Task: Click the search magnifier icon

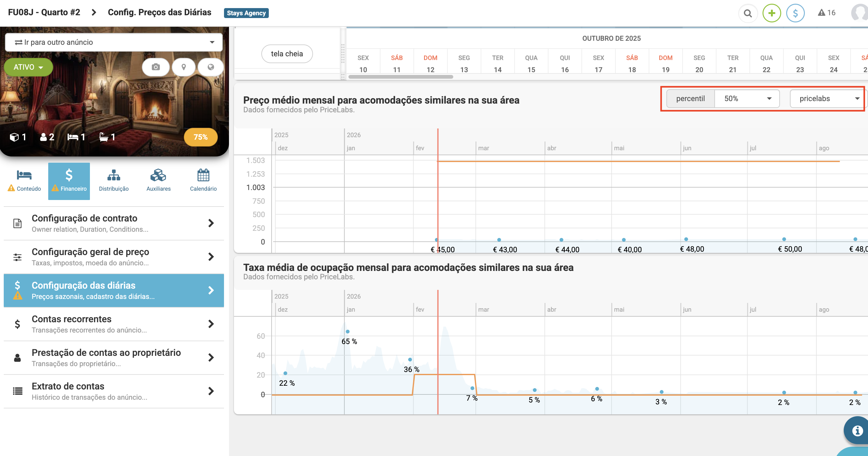Action: [x=748, y=13]
